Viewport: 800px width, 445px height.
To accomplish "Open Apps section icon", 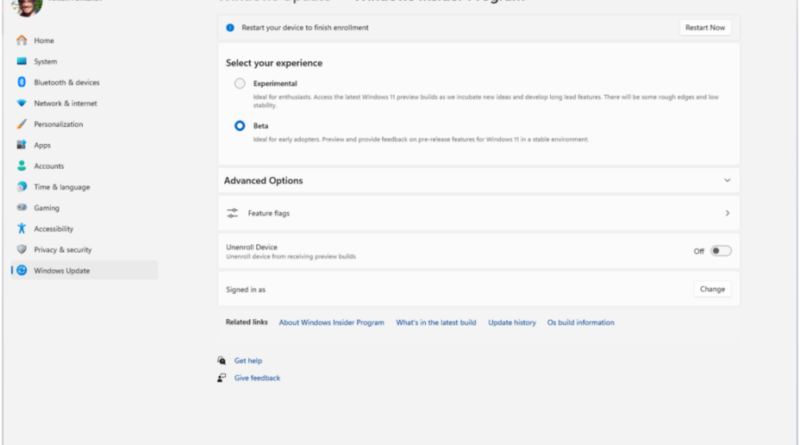I will [x=22, y=146].
